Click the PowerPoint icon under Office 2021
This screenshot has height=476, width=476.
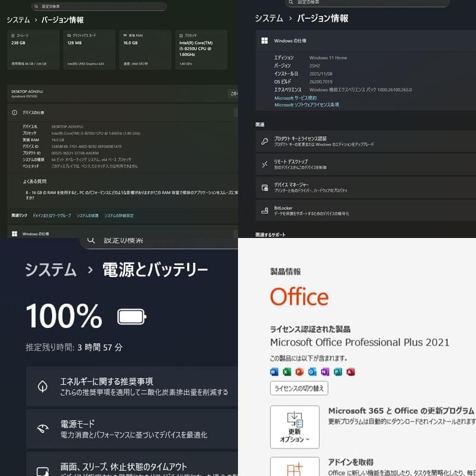300,371
